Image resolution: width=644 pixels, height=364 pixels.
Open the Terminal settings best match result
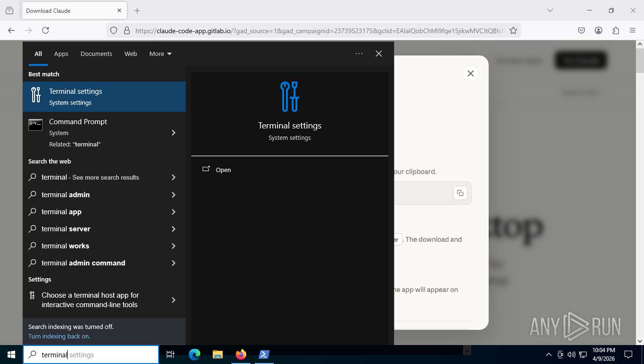click(x=104, y=97)
